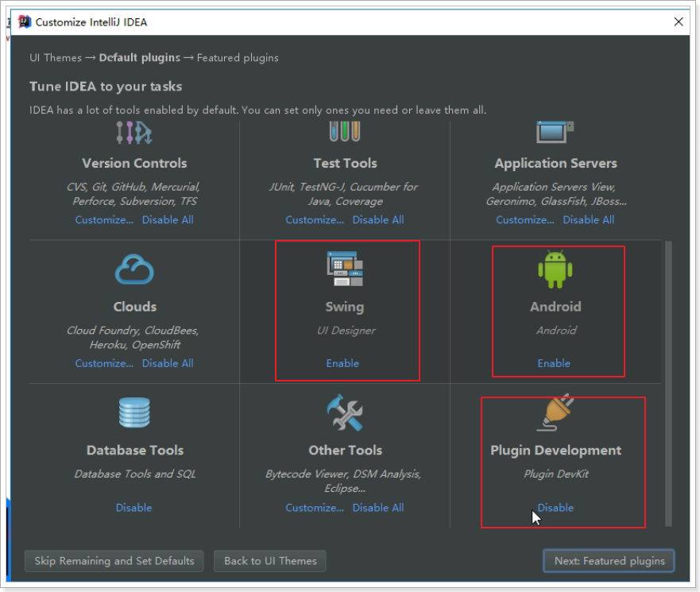The width and height of the screenshot is (700, 592).
Task: Disable All Application Servers plugins
Action: click(588, 220)
